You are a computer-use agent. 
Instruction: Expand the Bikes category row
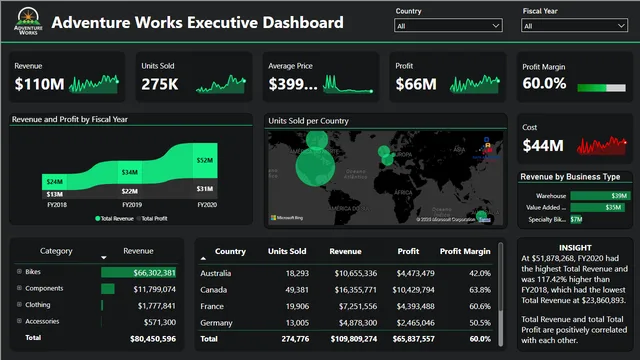tap(19, 271)
